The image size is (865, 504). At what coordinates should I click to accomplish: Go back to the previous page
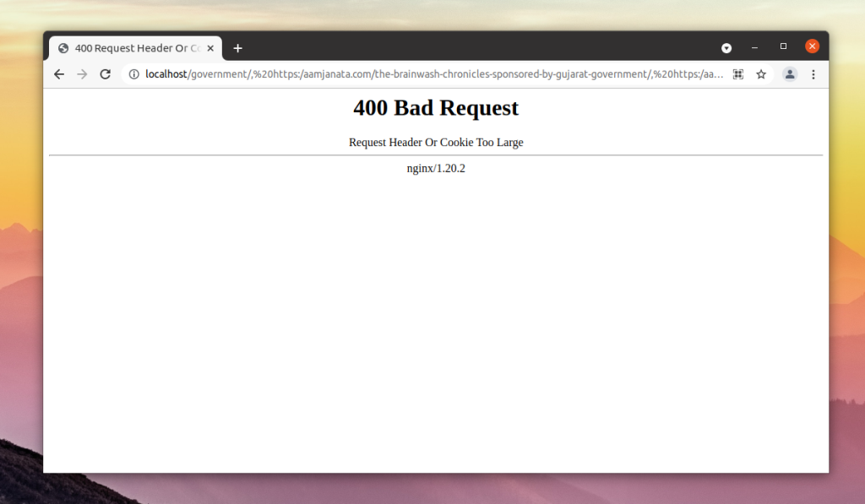[59, 74]
